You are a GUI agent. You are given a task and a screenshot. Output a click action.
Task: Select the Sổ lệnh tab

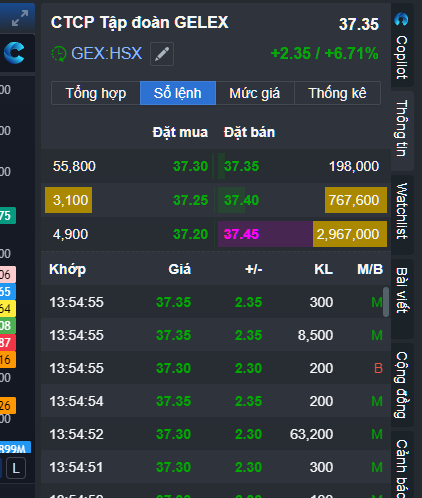point(178,93)
